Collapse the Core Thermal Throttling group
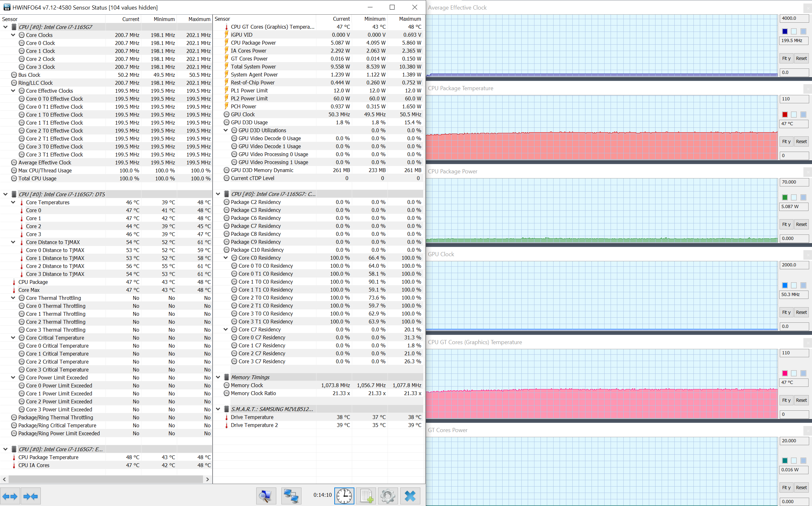 [x=13, y=298]
